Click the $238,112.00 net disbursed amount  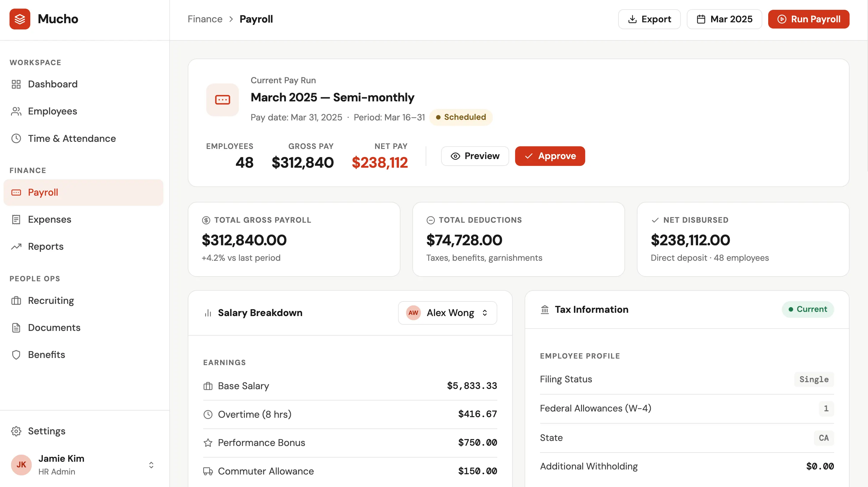pyautogui.click(x=690, y=240)
